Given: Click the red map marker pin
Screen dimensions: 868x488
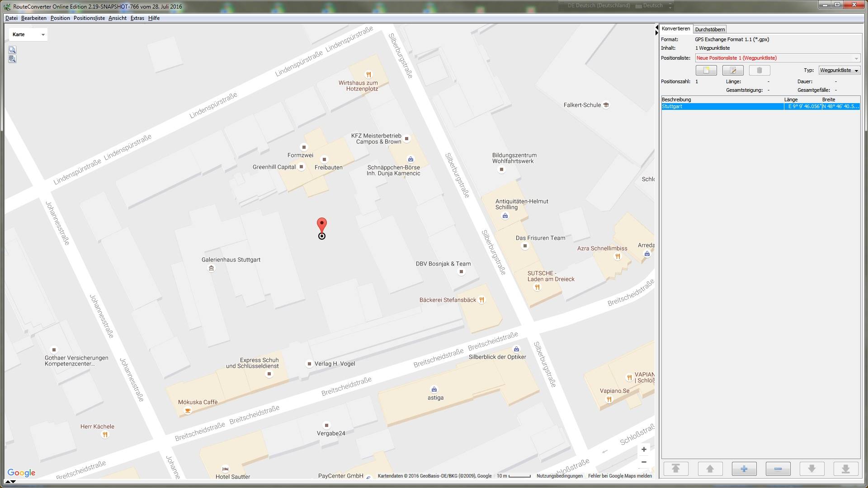Looking at the screenshot, I should coord(321,225).
